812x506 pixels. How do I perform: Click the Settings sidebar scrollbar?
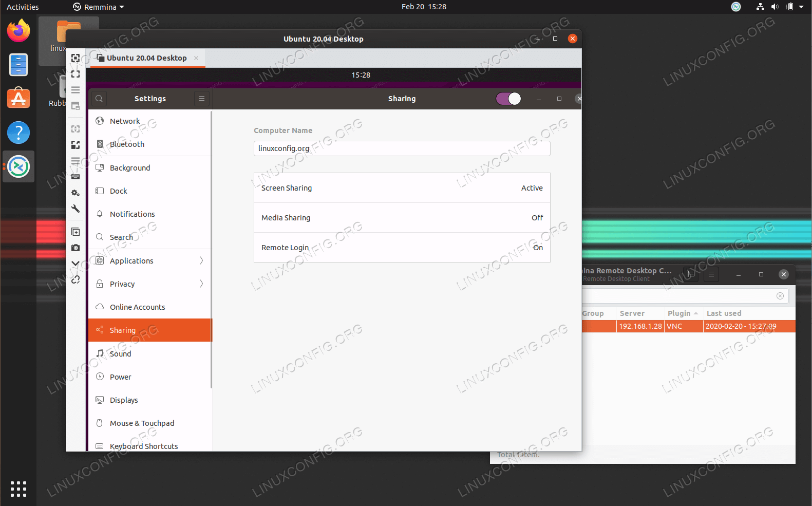pos(211,250)
